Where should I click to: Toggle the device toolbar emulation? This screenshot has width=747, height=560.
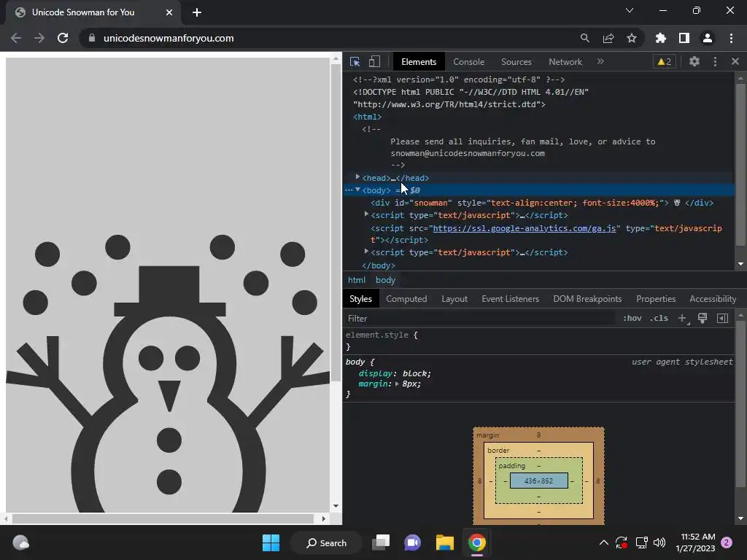(374, 62)
